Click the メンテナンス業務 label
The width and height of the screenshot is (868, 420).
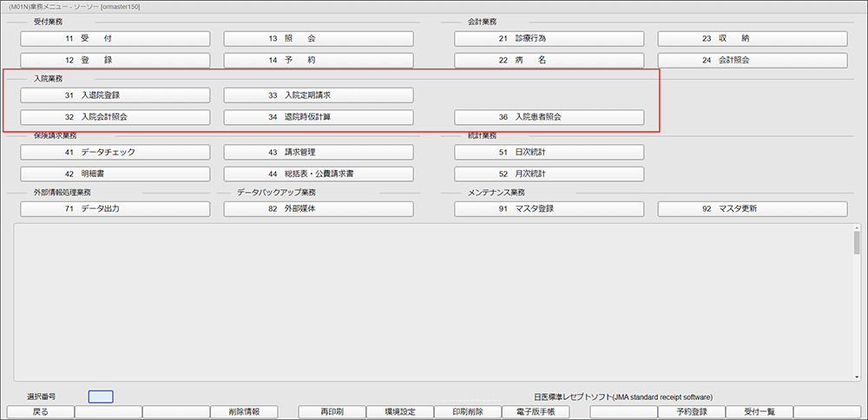click(x=496, y=193)
